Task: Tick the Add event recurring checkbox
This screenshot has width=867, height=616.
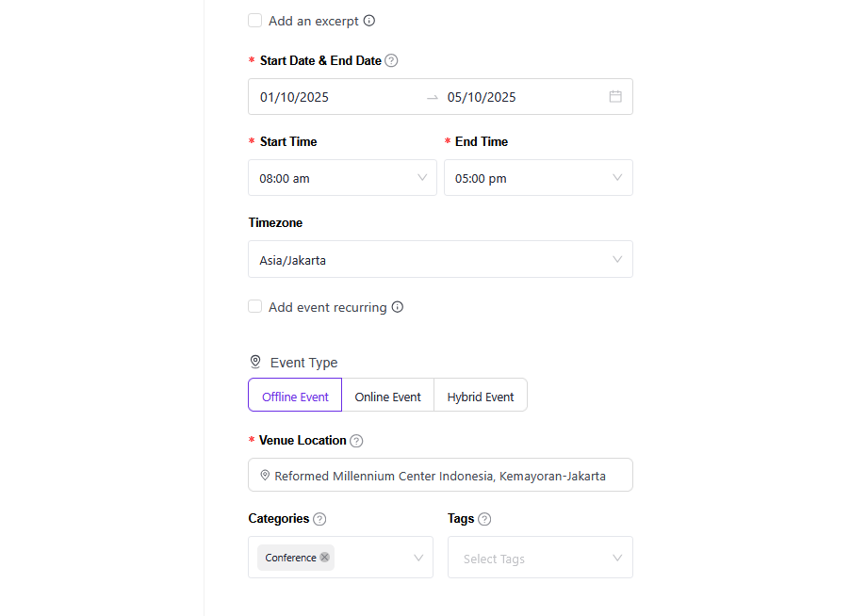Action: click(255, 307)
